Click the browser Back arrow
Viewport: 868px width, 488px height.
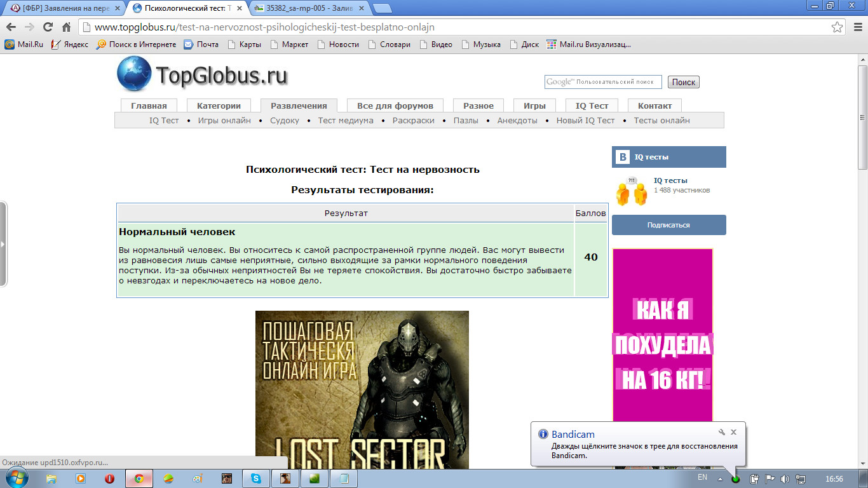tap(11, 27)
